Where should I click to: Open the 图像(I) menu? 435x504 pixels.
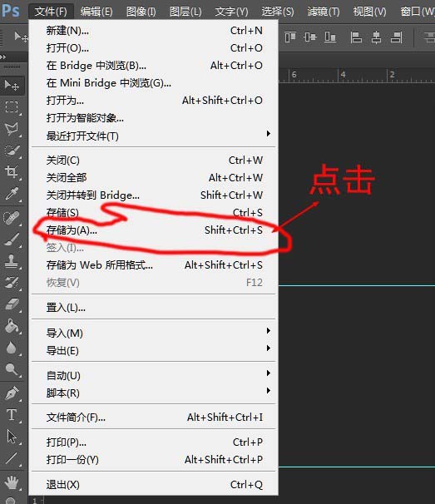tap(141, 12)
